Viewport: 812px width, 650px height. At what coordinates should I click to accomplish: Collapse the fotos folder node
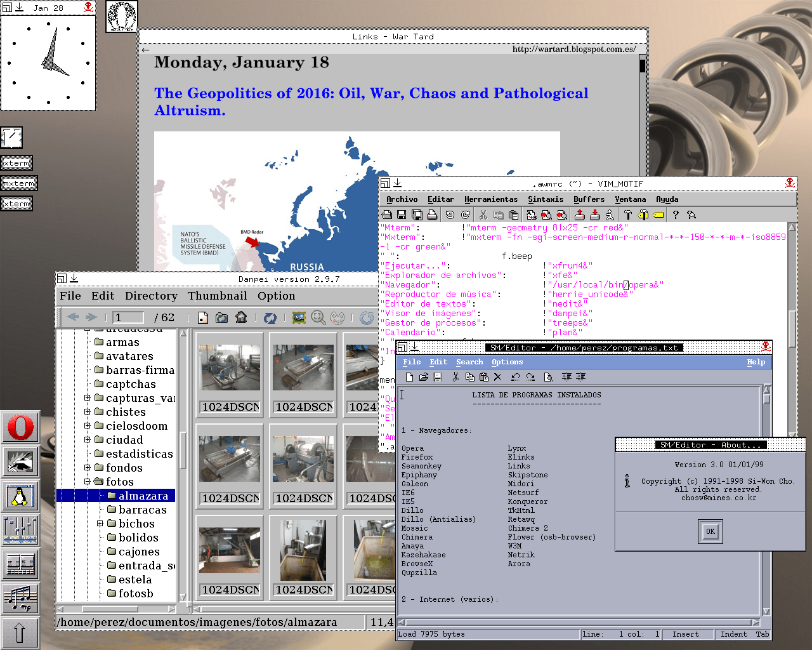click(88, 482)
